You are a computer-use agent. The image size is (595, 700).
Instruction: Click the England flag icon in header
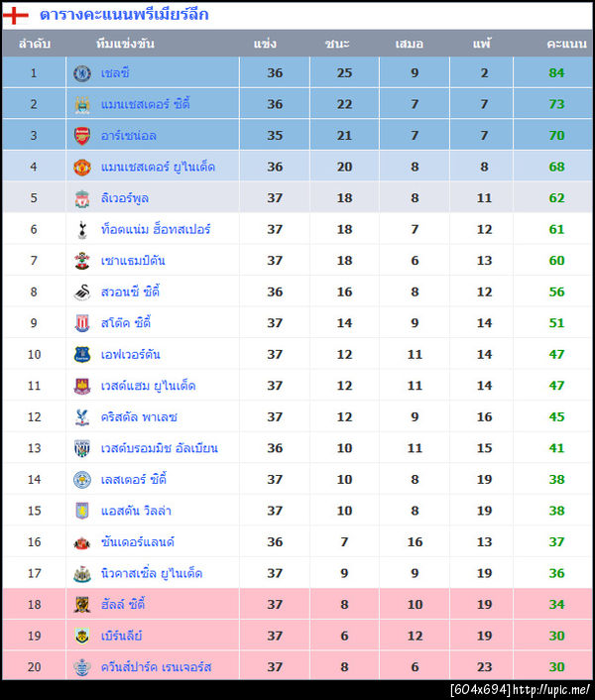[16, 15]
